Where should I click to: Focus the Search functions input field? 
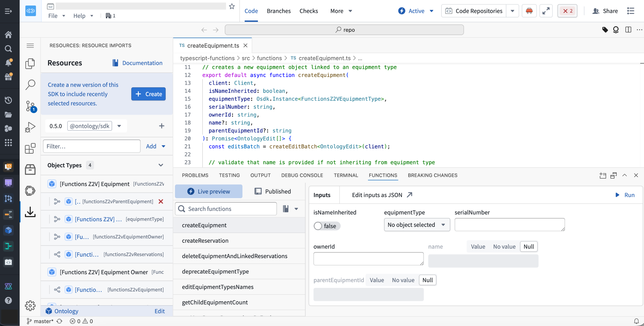(226, 209)
